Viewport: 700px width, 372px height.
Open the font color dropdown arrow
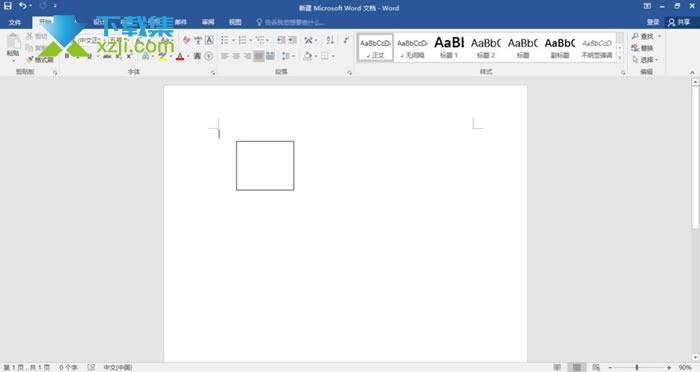(188, 56)
